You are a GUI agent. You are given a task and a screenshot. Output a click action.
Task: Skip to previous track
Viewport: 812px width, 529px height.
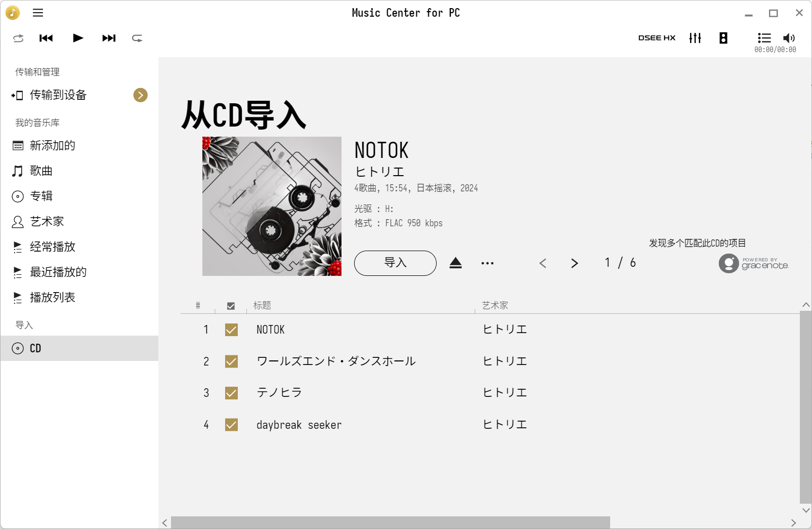click(46, 38)
